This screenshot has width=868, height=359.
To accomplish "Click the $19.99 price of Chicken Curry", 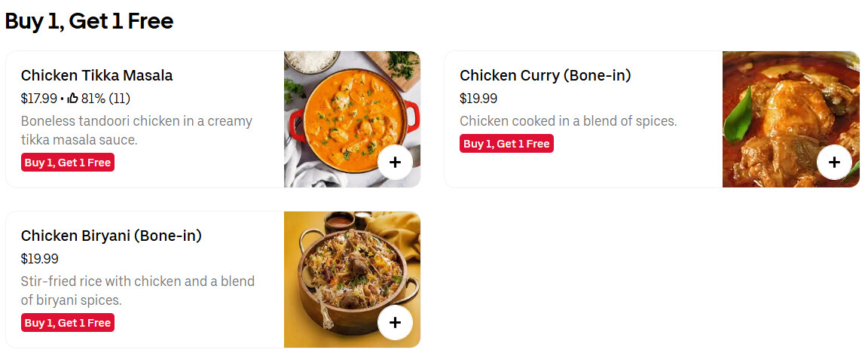I will coord(478,99).
